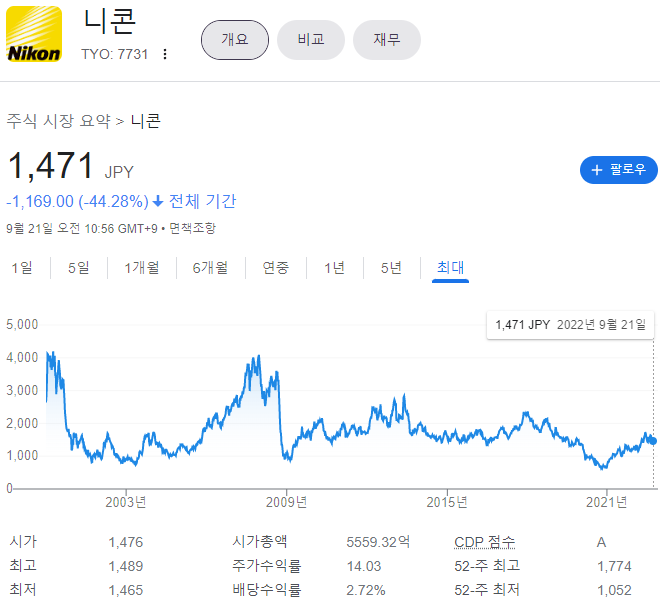Image resolution: width=660 pixels, height=600 pixels.
Task: Click the 52-주 최저 value 1,052
Action: (615, 590)
